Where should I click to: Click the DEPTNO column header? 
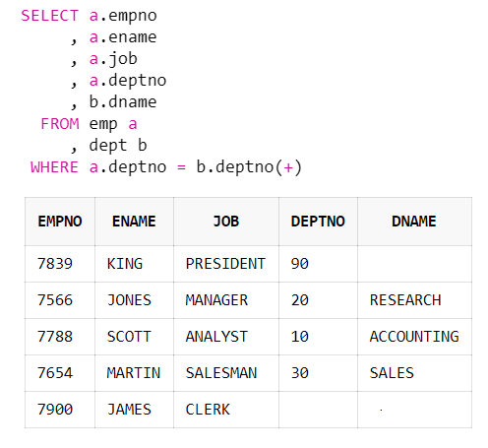pyautogui.click(x=318, y=222)
